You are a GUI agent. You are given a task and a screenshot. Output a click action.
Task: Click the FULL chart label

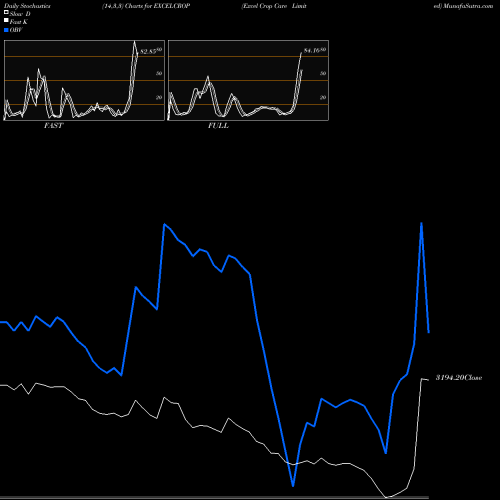218,126
